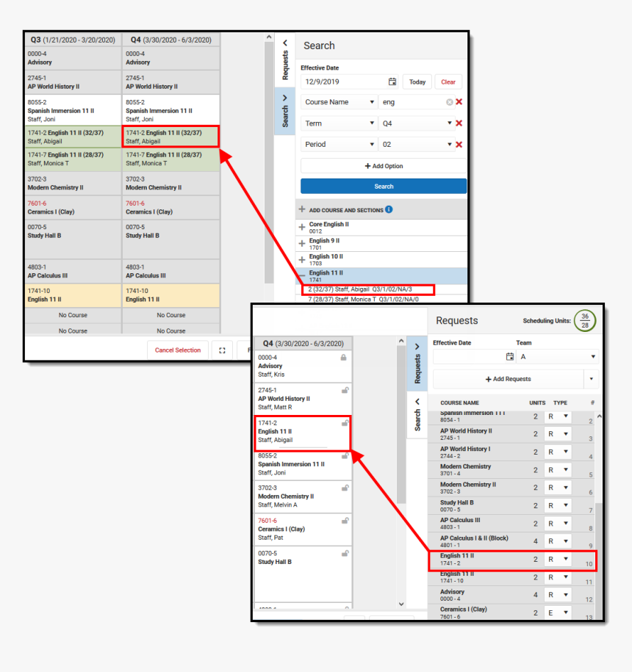Select Modern Chemistry 3701-4 request row
The width and height of the screenshot is (632, 672).
coord(512,470)
